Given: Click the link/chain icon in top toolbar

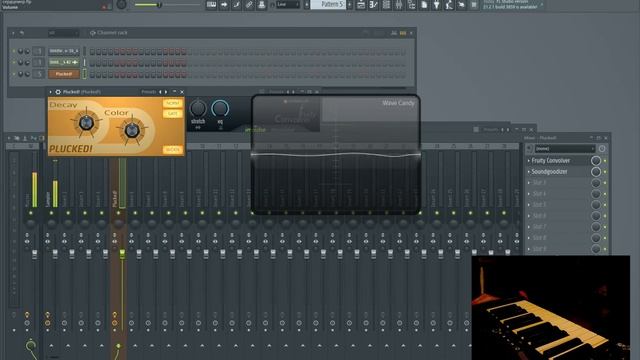Looking at the screenshot, I should tap(249, 5).
